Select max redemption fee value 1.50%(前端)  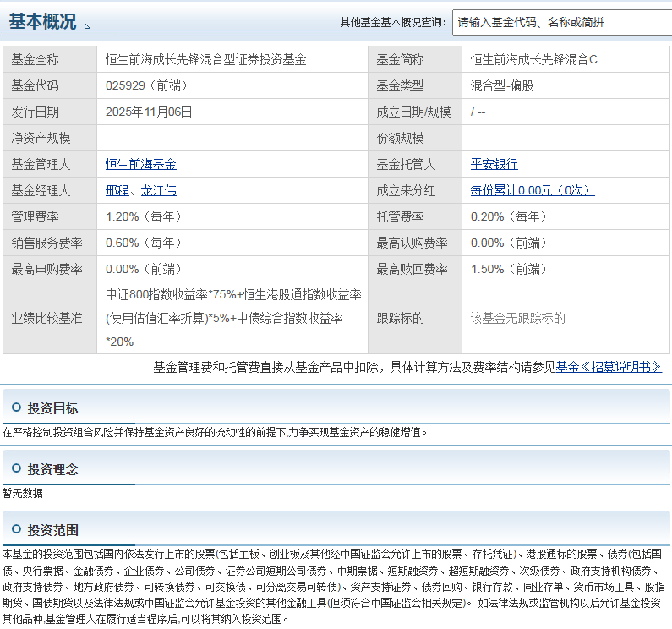click(x=509, y=269)
